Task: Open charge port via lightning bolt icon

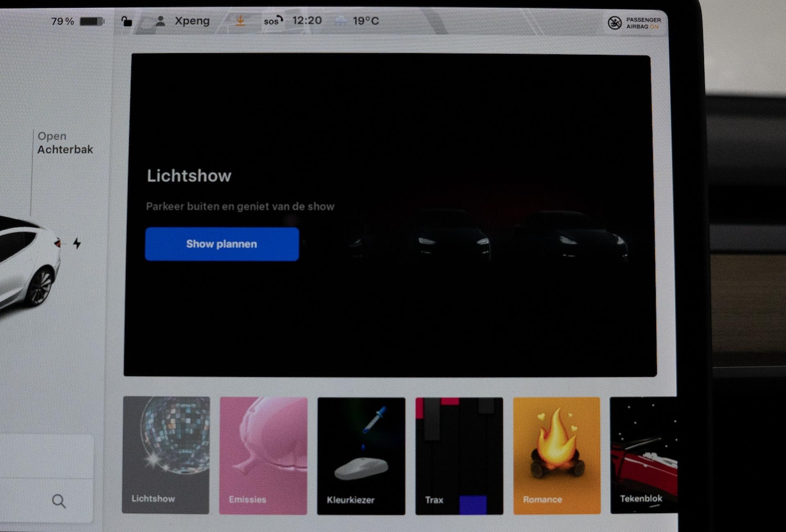Action: coord(77,243)
